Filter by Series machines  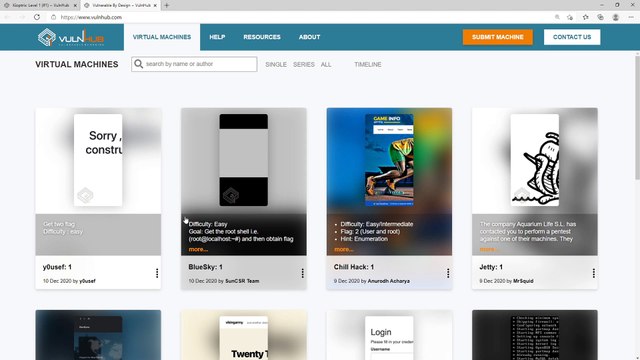pyautogui.click(x=304, y=64)
